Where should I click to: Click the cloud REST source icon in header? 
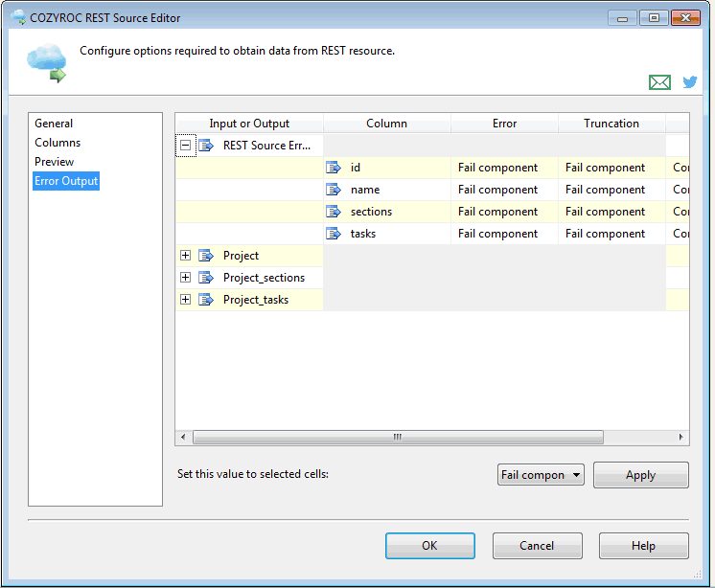pos(47,63)
